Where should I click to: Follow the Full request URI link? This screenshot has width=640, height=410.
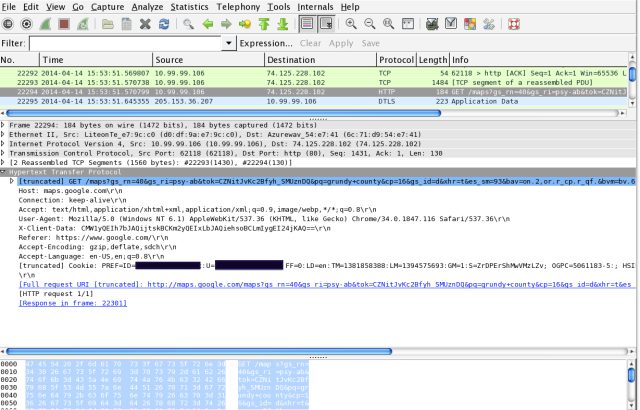[325, 284]
